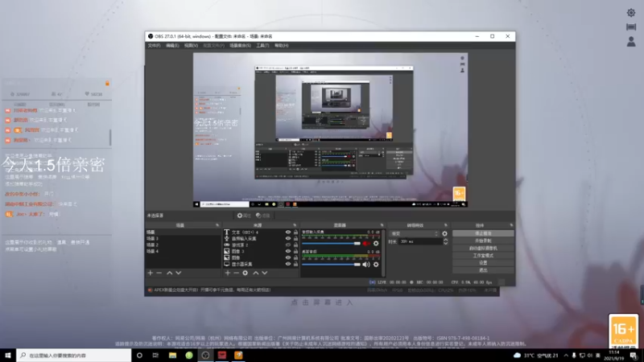The image size is (644, 362).
Task: Open the 文件(F) menu
Action: coord(154,46)
